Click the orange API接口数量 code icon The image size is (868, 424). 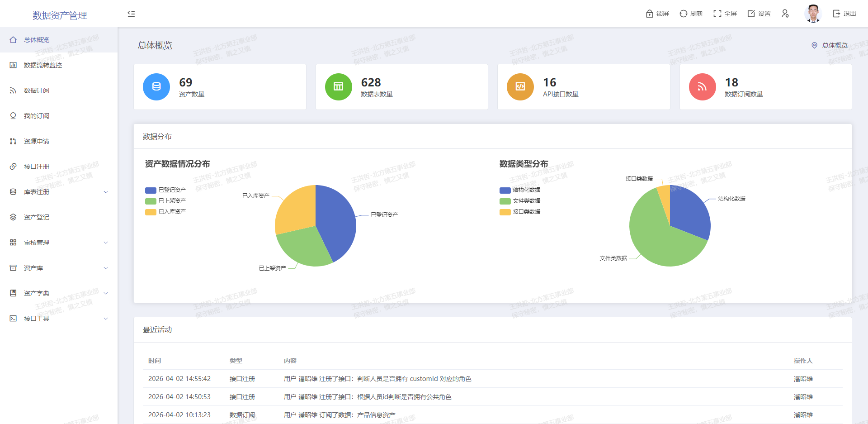coord(520,87)
